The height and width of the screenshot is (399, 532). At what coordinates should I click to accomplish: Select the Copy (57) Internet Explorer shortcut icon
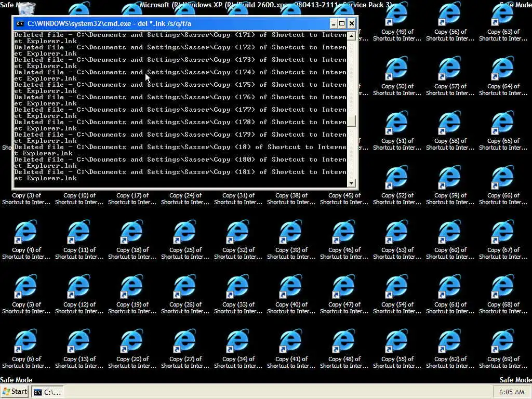point(450,68)
